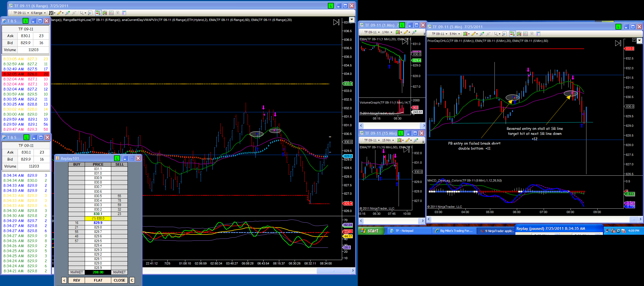Open the drawing pencil tool in 1 Min chart
Screen dimensions: 644x286
coord(407,32)
